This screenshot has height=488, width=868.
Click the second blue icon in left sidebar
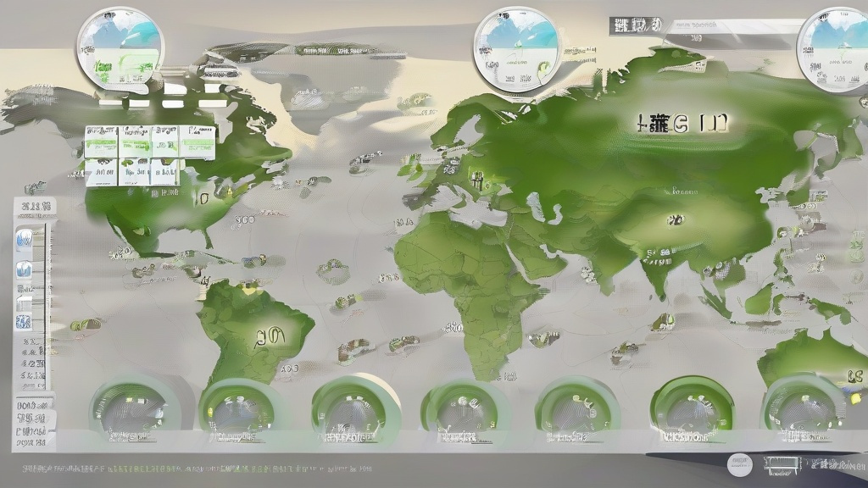(x=25, y=269)
